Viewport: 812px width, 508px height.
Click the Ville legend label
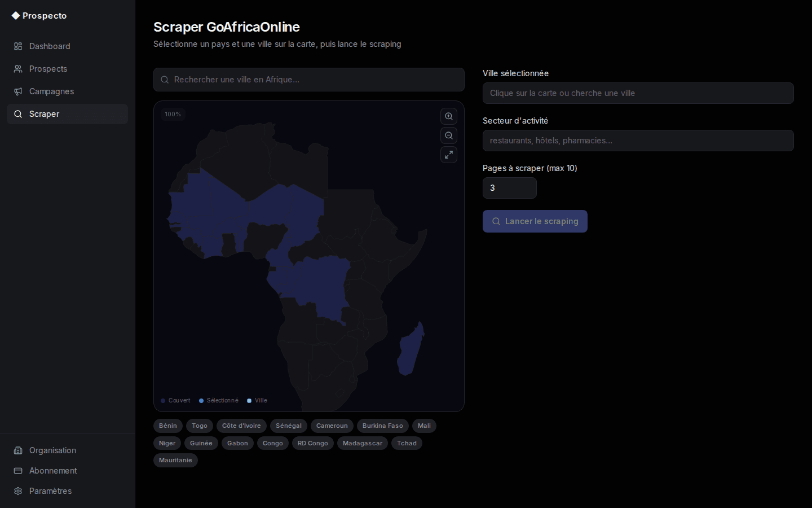(261, 401)
